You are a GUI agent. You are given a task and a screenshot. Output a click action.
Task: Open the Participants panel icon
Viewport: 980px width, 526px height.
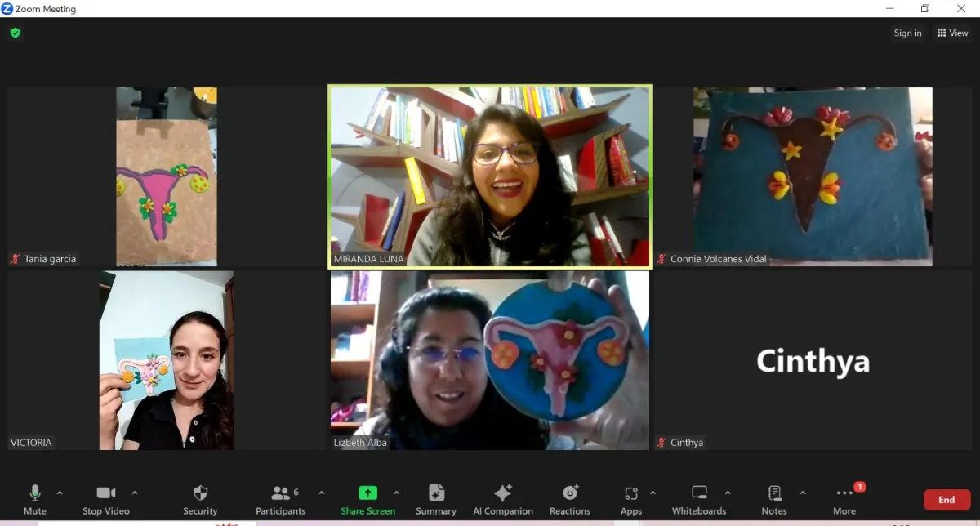pyautogui.click(x=281, y=493)
